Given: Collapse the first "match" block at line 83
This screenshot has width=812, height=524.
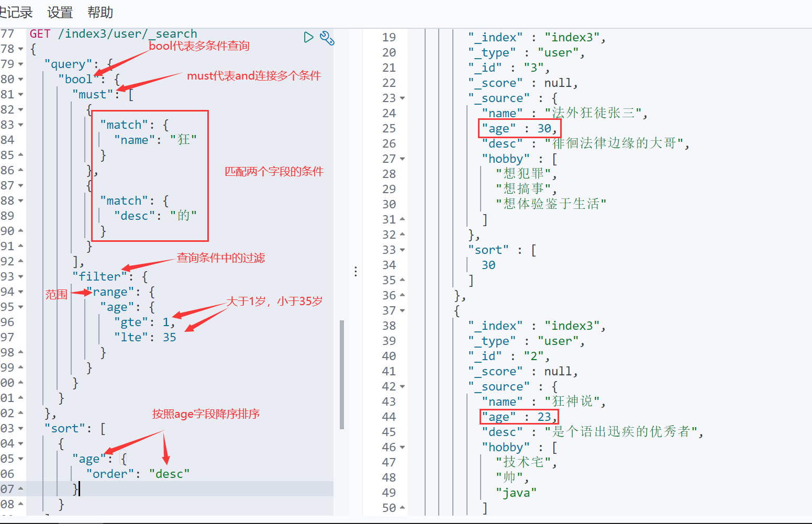Looking at the screenshot, I should (x=20, y=125).
